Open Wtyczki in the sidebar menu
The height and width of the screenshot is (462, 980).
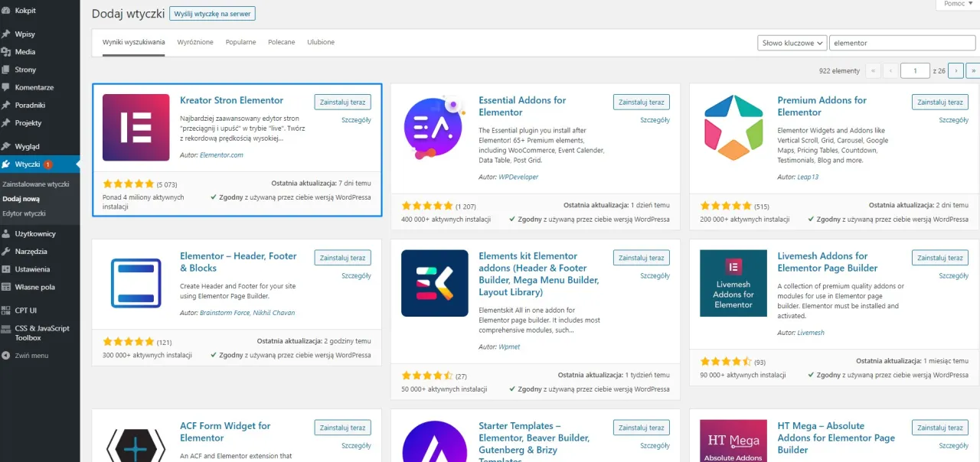tap(28, 164)
